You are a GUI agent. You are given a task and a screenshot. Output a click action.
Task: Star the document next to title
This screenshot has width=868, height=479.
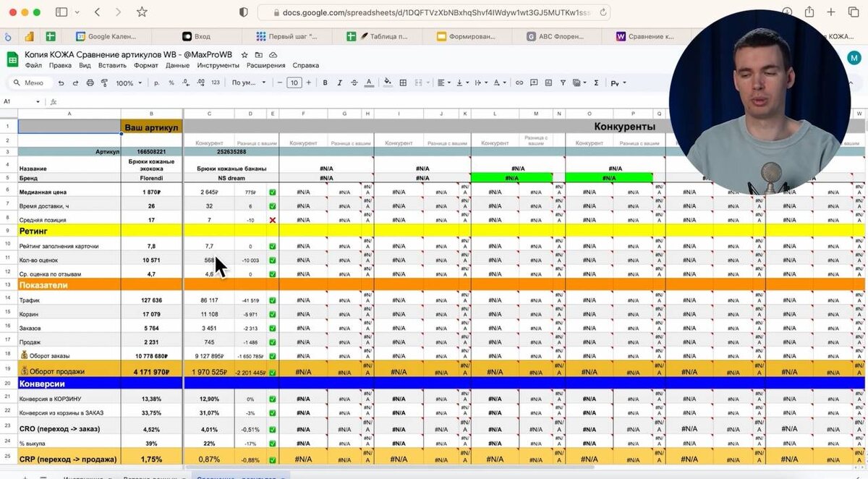pos(244,55)
